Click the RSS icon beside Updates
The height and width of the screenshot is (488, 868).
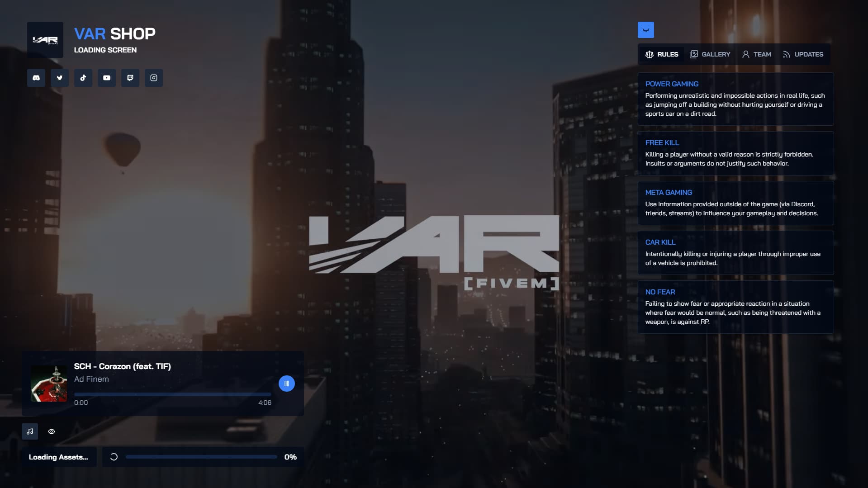(787, 54)
